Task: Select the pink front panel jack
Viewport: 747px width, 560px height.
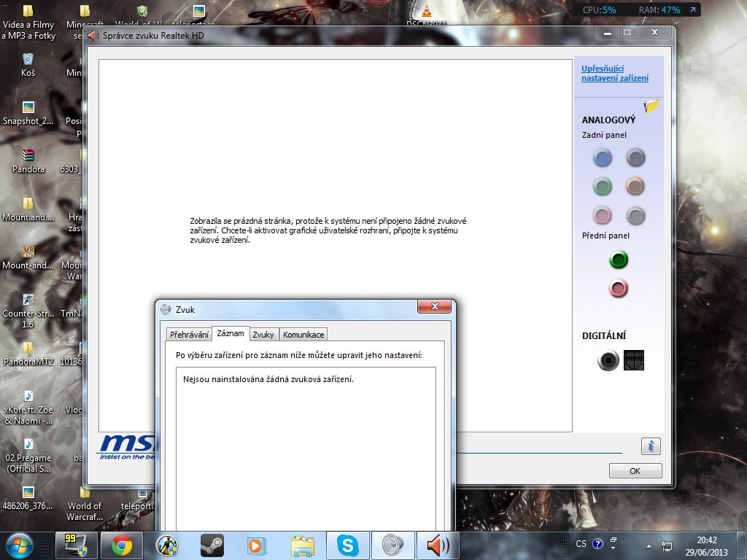Action: [619, 288]
